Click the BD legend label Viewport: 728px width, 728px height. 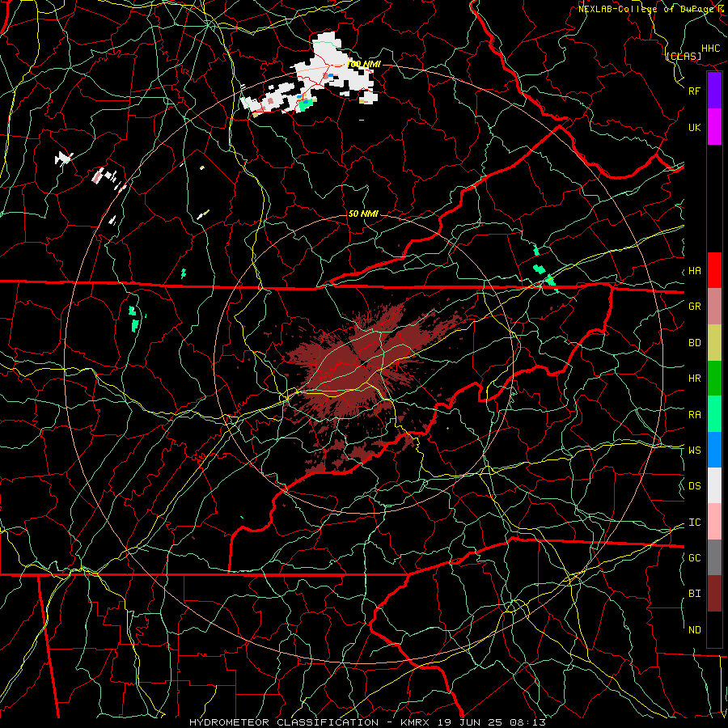click(x=694, y=343)
